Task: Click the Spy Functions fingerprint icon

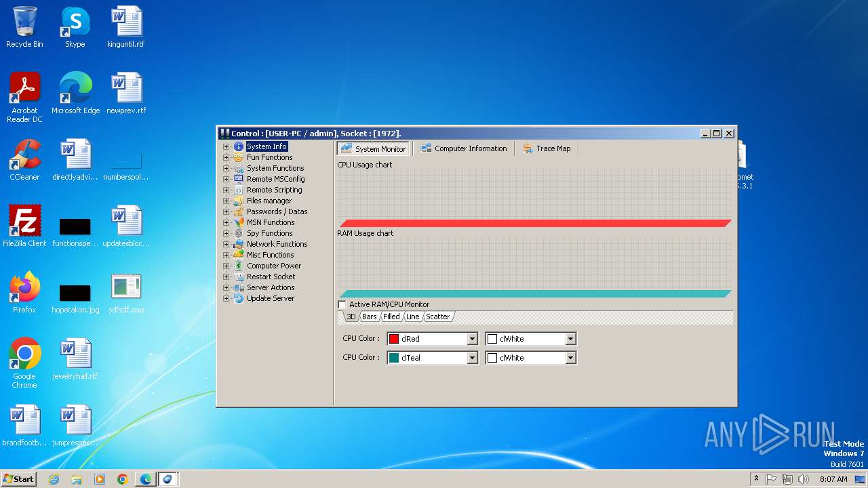Action: [x=239, y=233]
